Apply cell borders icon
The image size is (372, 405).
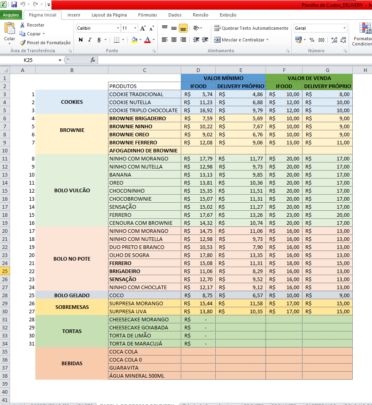tap(116, 40)
